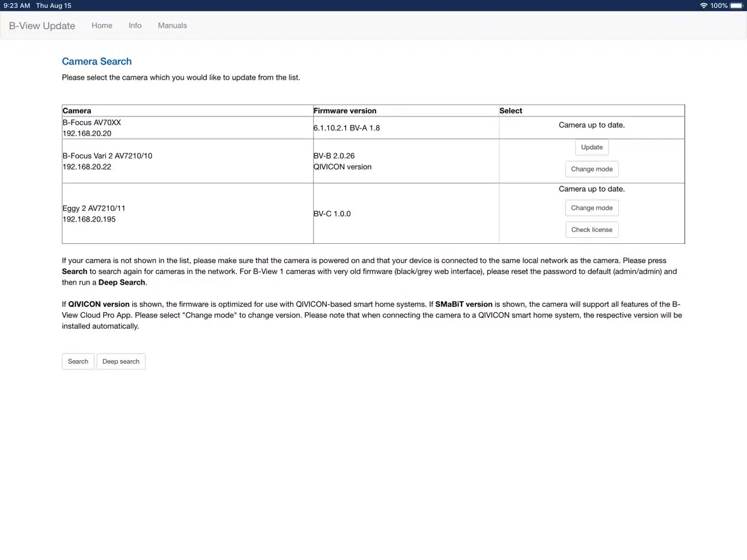Select IP address 192.168.20.195
The image size is (747, 560).
pos(89,220)
